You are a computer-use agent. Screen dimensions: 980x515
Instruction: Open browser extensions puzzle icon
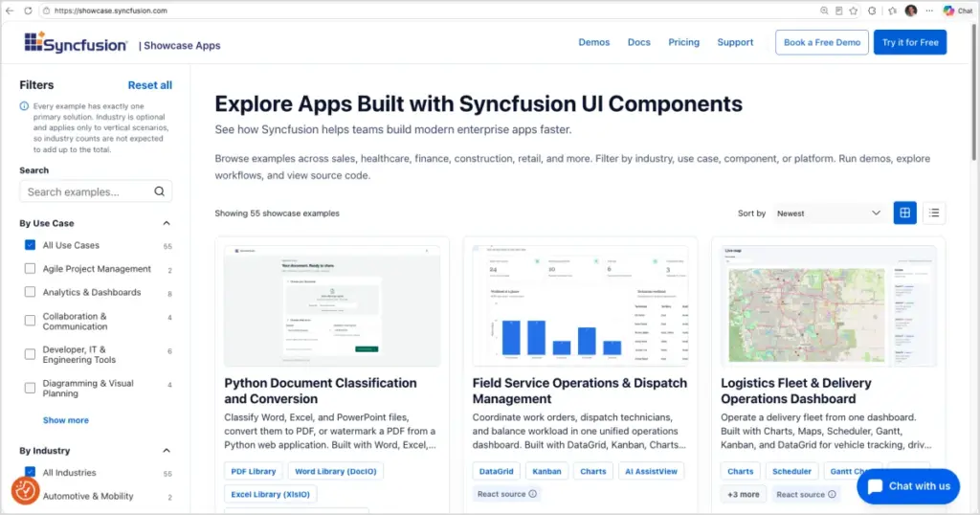point(872,11)
